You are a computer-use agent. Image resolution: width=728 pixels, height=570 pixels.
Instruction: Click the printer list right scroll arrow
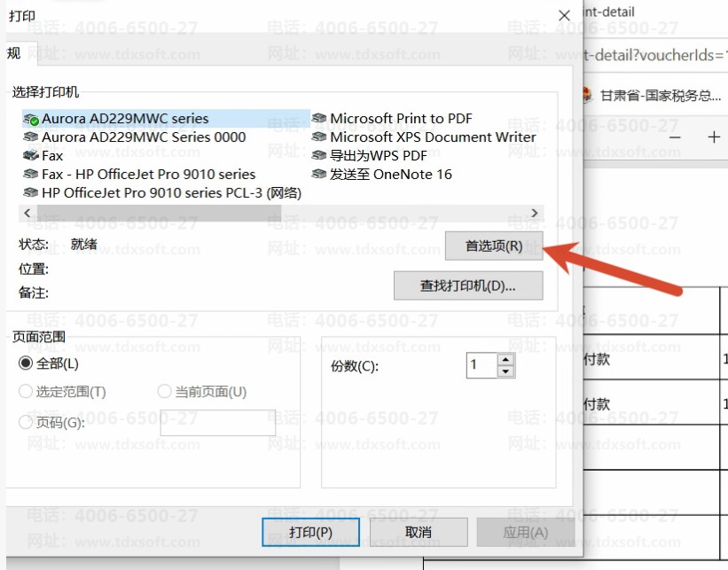pyautogui.click(x=535, y=213)
